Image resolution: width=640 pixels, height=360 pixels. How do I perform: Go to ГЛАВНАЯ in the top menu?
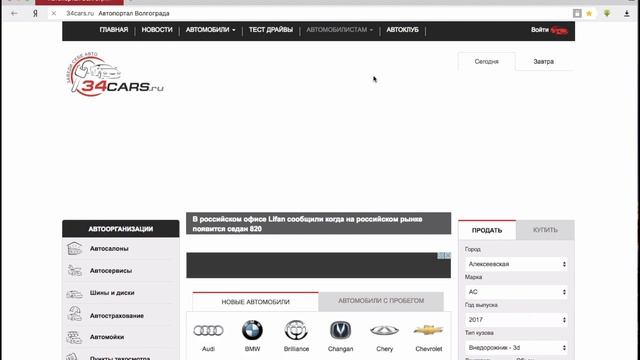[114, 30]
